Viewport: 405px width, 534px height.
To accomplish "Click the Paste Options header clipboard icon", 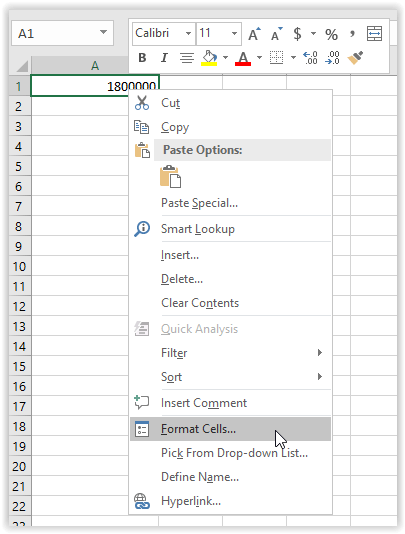I will 142,150.
